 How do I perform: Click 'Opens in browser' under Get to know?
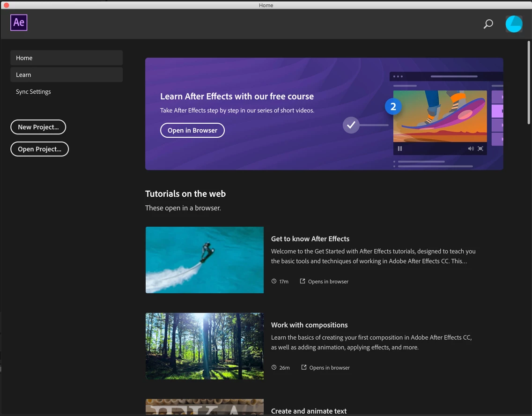click(x=328, y=282)
